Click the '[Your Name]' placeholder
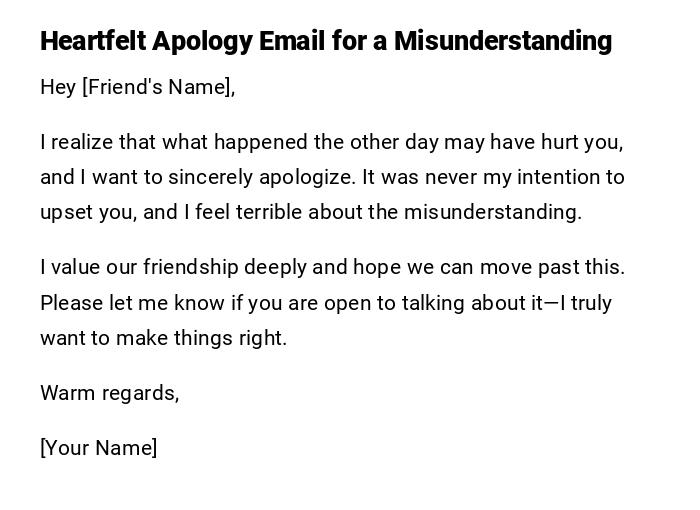 click(x=98, y=448)
